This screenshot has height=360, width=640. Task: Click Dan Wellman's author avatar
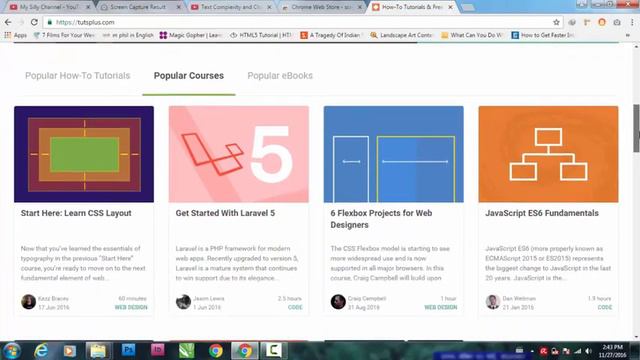(x=492, y=302)
